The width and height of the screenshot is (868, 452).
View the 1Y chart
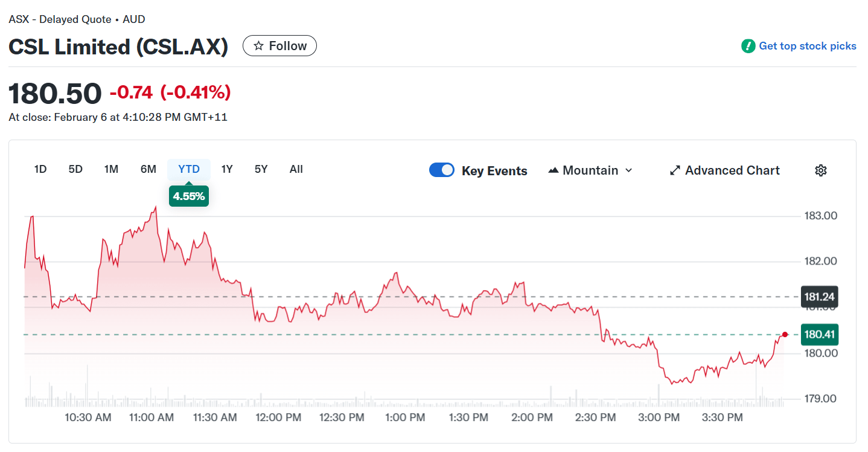point(227,169)
